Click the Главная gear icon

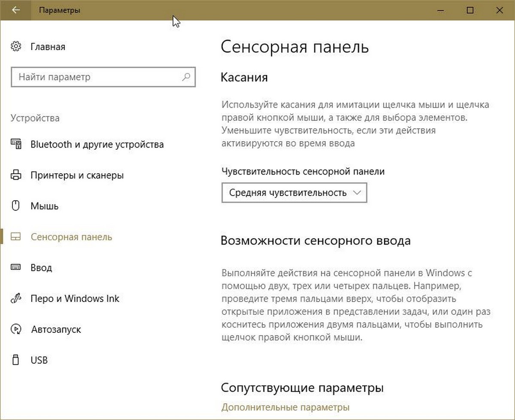click(16, 46)
